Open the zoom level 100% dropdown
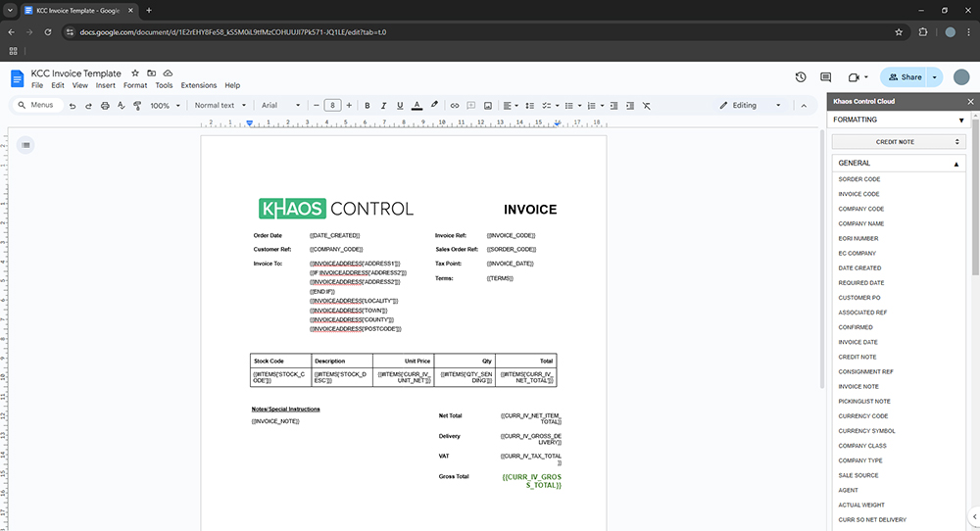This screenshot has width=980, height=531. pos(165,106)
